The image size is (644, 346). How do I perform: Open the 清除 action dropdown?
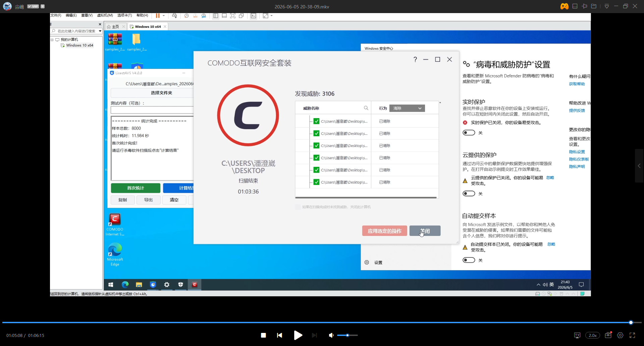407,108
